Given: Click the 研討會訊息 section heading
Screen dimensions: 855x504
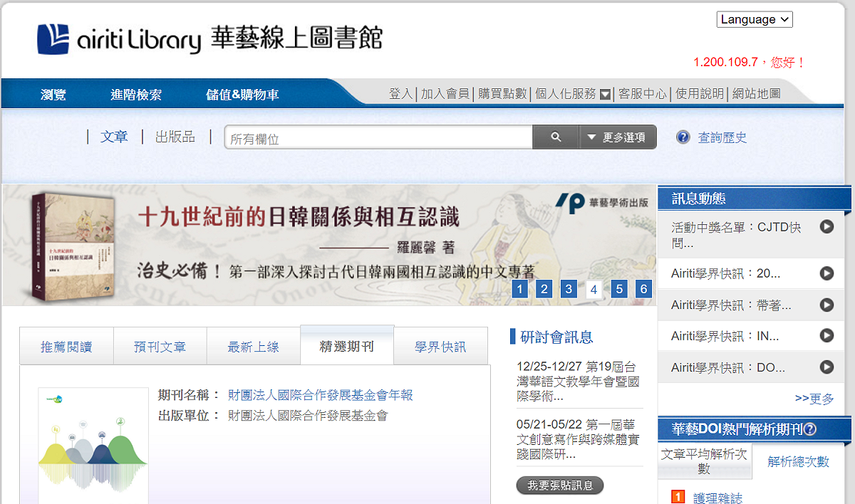Looking at the screenshot, I should pyautogui.click(x=556, y=337).
